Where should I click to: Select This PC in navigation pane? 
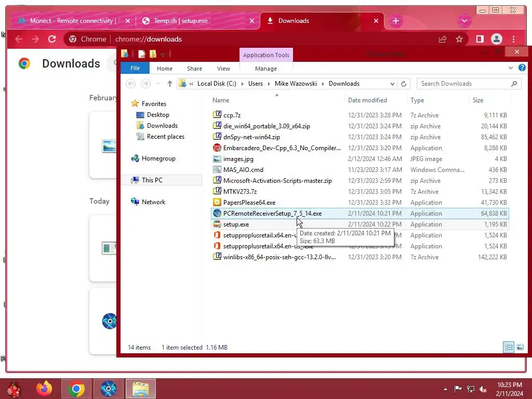152,180
